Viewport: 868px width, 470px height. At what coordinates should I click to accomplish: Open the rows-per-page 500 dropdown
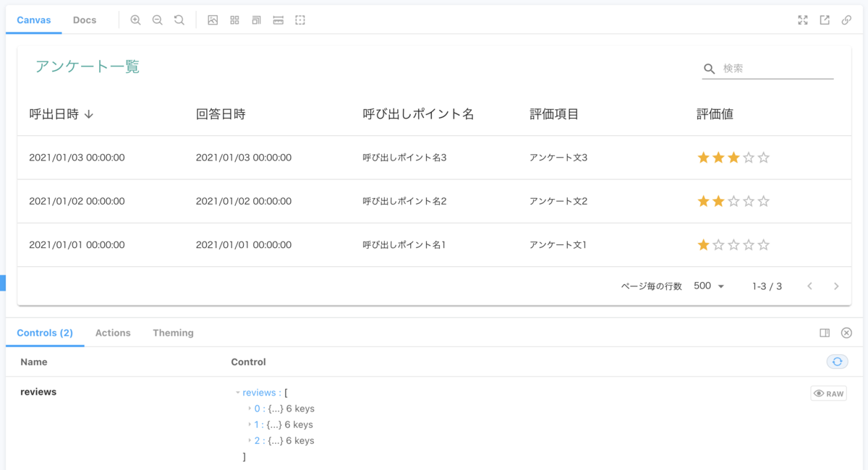tap(709, 286)
